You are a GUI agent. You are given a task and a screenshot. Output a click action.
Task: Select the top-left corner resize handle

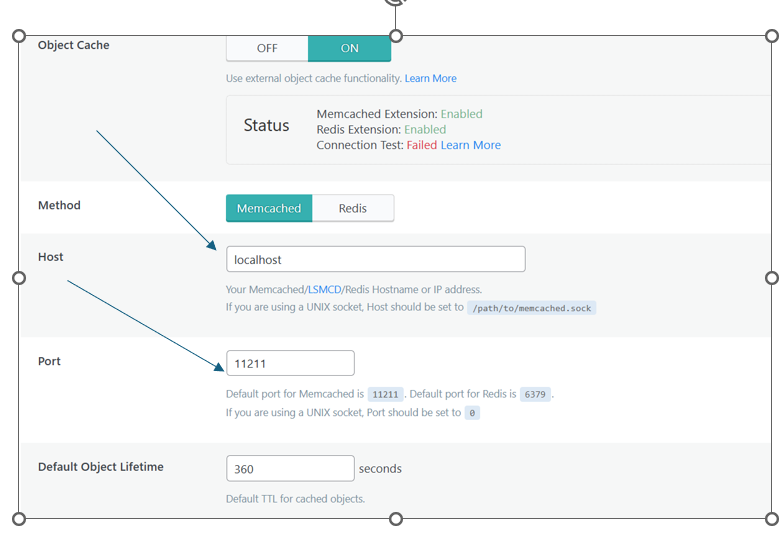19,36
